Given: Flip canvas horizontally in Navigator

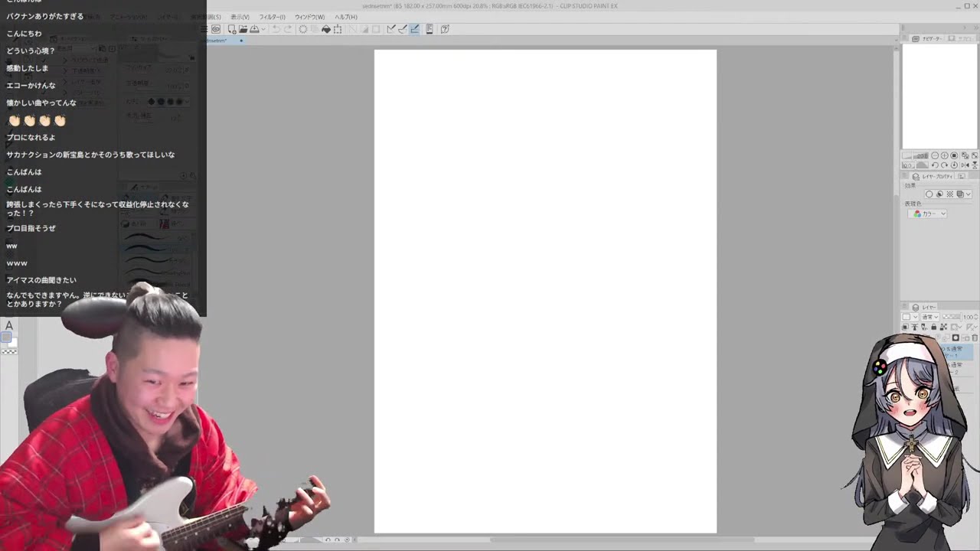Looking at the screenshot, I should tap(965, 165).
